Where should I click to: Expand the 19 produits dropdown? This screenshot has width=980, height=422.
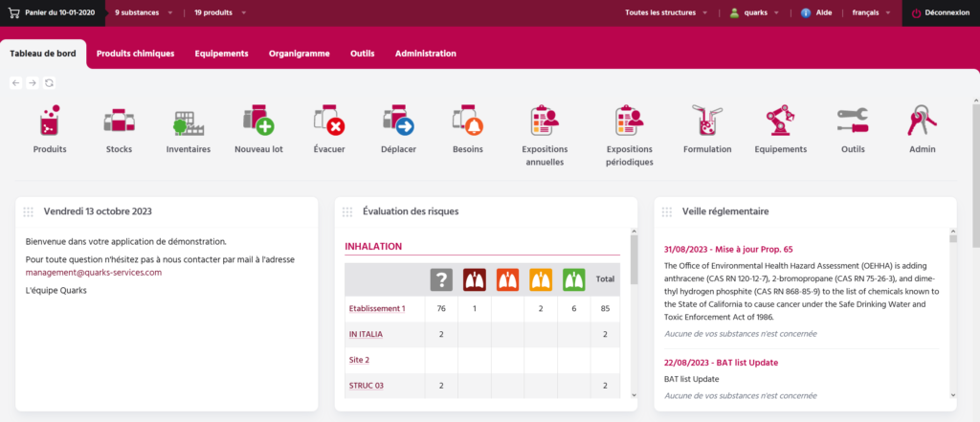click(220, 13)
